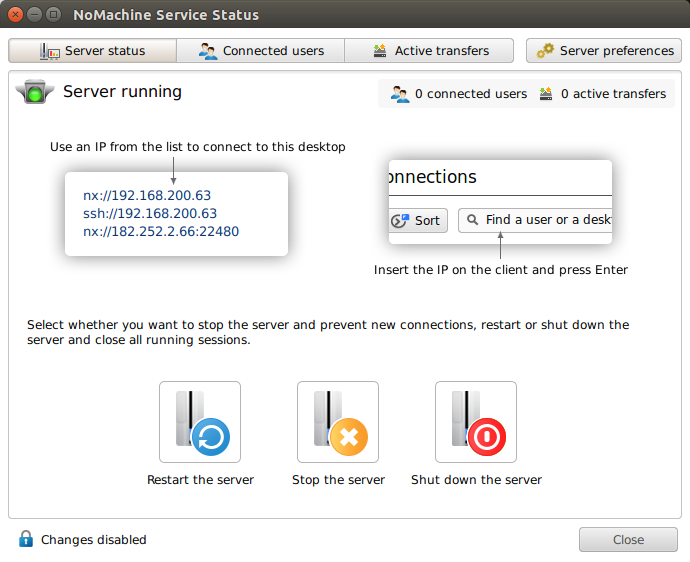Click the Server status tab monitor icon
Viewport: 690px width, 562px height.
pos(49,51)
